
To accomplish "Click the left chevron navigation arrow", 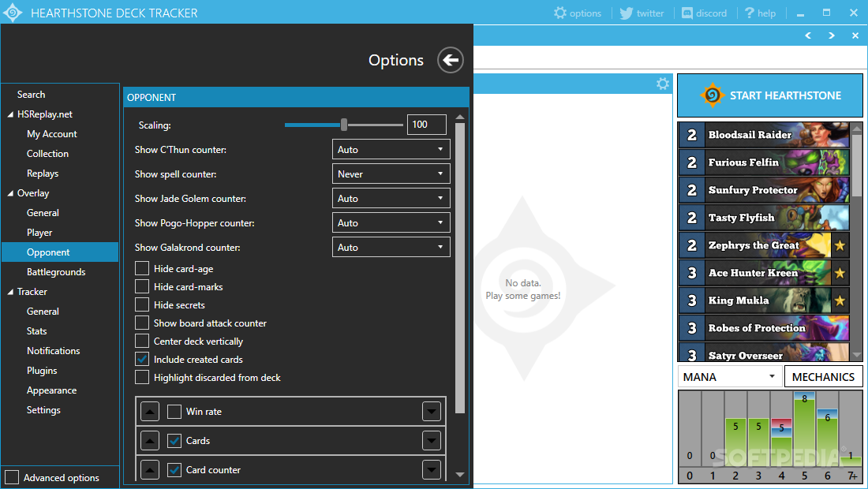I will 808,35.
